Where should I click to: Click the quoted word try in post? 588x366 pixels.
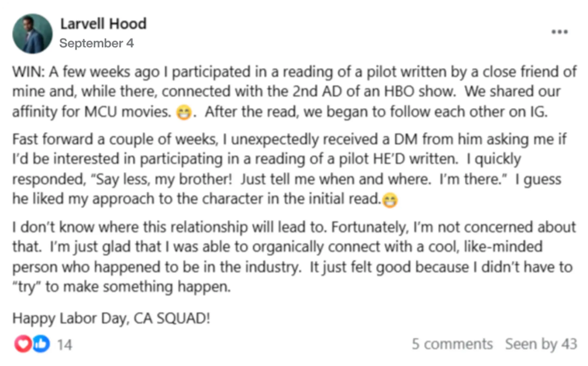tap(27, 287)
